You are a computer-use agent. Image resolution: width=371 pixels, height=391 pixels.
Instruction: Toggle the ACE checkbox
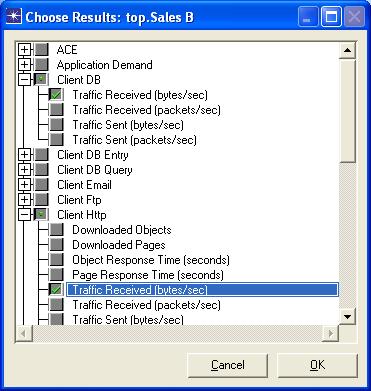42,50
